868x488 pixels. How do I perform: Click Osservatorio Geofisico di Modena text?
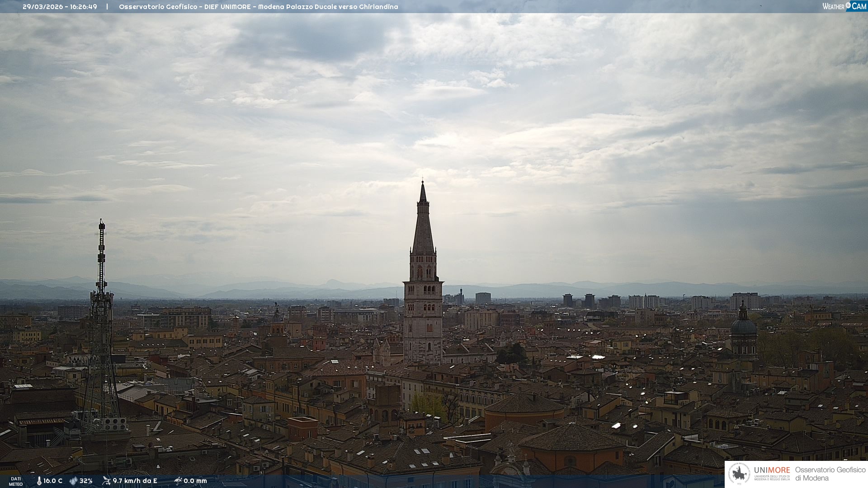pyautogui.click(x=830, y=474)
